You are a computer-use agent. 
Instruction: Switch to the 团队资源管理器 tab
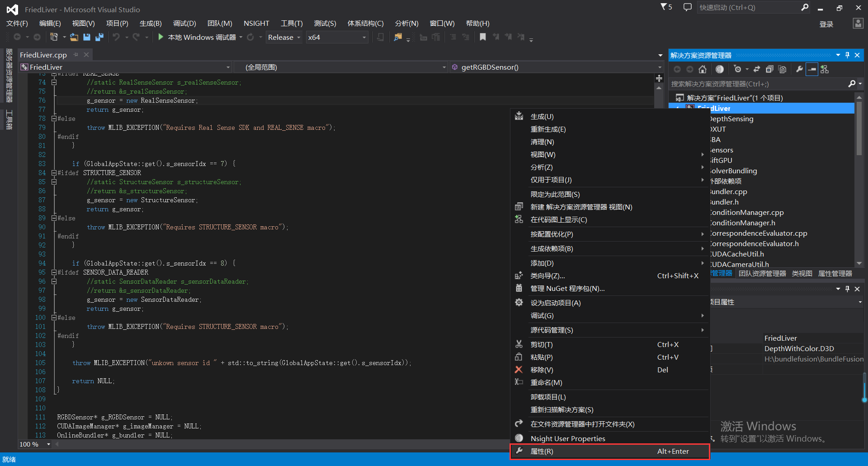762,274
